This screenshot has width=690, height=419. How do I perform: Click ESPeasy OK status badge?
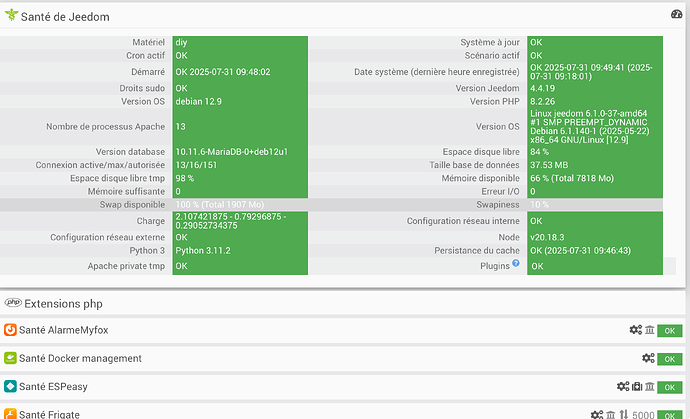[x=669, y=387]
